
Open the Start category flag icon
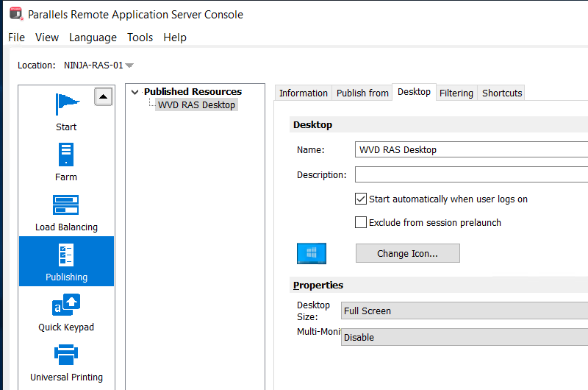66,104
